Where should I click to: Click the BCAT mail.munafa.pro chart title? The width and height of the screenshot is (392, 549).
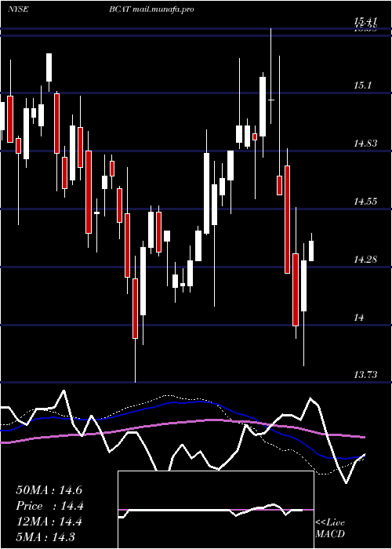(151, 9)
